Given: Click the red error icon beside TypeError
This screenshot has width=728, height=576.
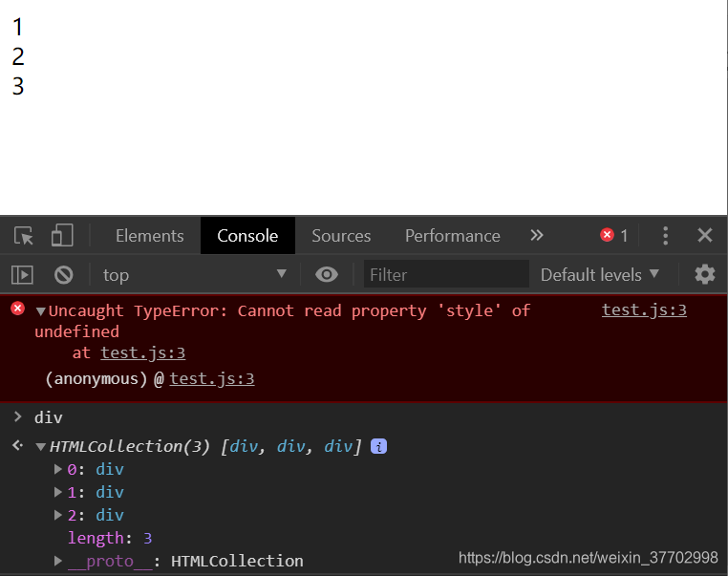Looking at the screenshot, I should click(x=17, y=309).
